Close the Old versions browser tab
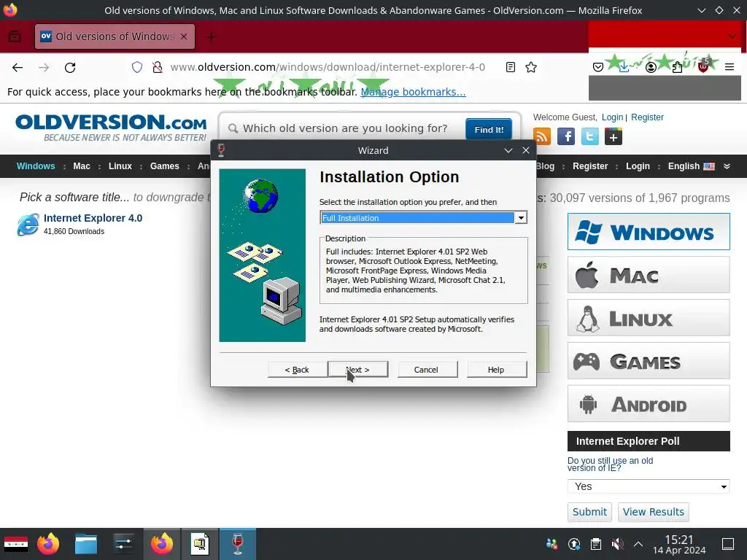This screenshot has height=560, width=747. click(184, 36)
